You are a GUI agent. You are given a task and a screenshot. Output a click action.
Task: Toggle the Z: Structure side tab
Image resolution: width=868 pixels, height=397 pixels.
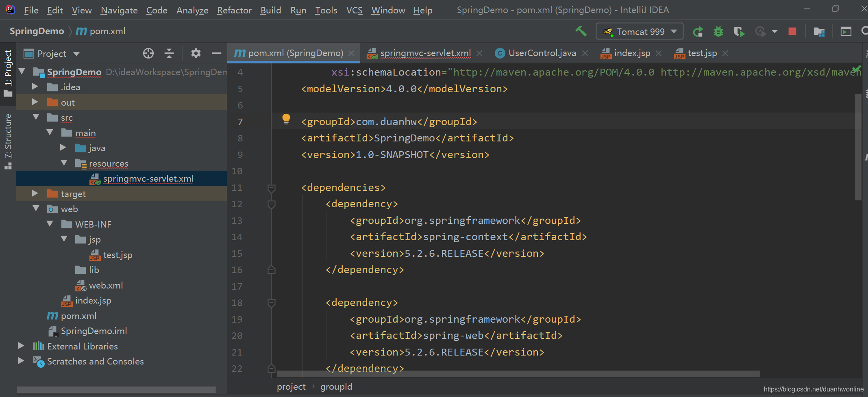click(x=8, y=141)
